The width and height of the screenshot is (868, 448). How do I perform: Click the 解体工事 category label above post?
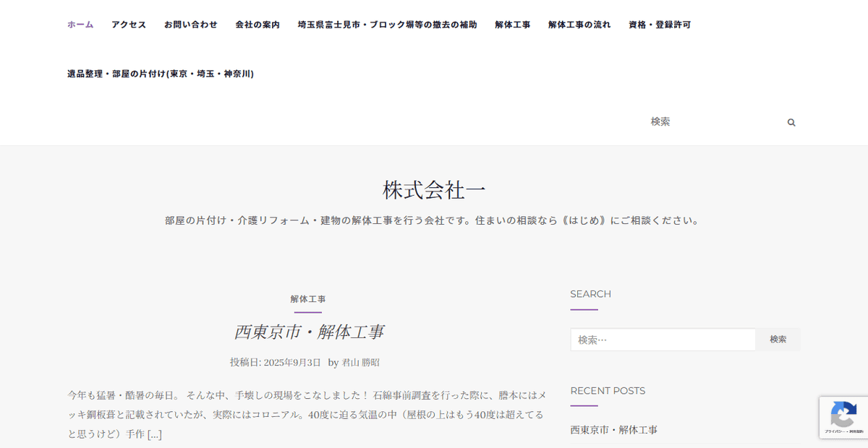point(308,299)
